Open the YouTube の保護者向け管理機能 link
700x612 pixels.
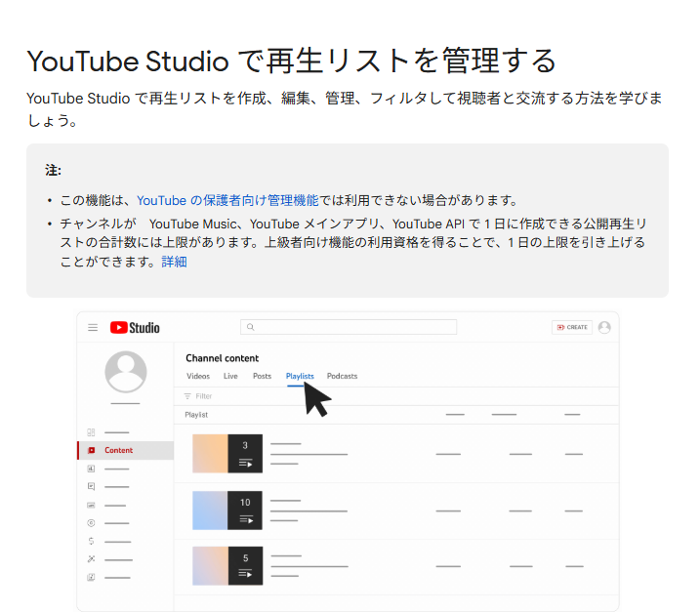pyautogui.click(x=227, y=200)
